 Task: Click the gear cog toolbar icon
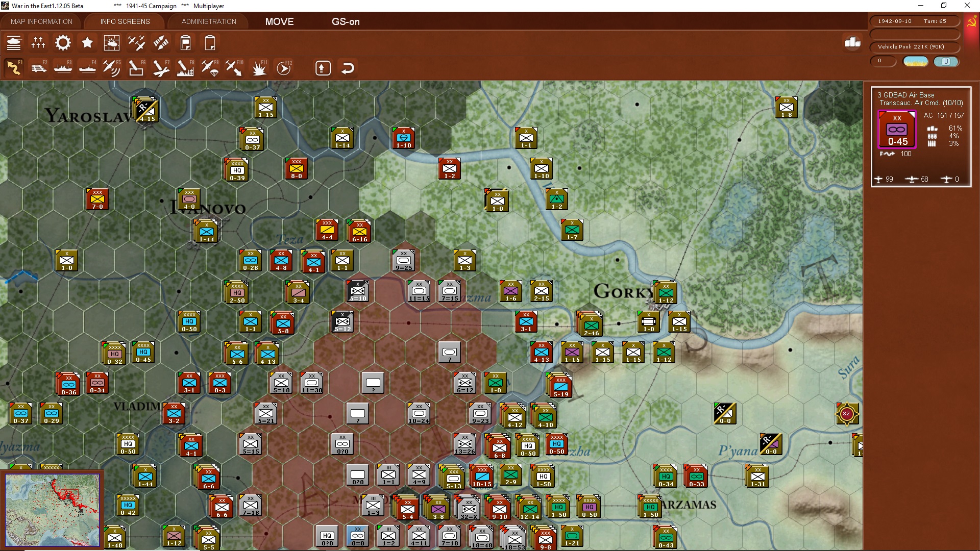[x=63, y=43]
